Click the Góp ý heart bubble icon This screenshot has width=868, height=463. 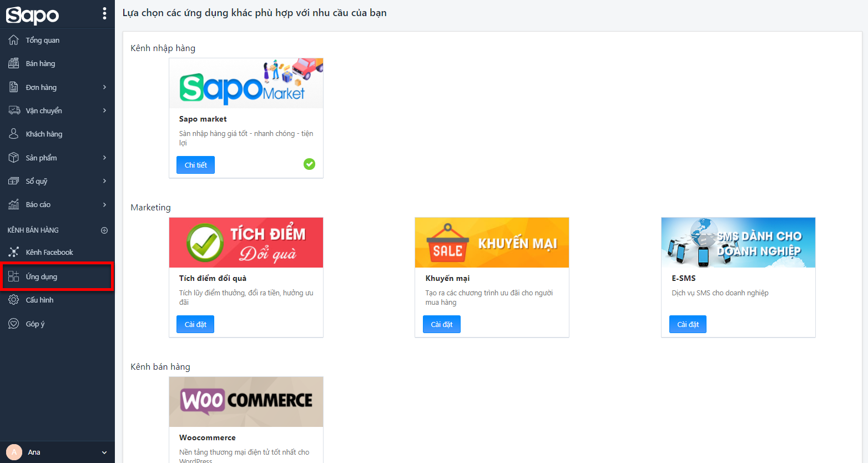click(x=14, y=324)
